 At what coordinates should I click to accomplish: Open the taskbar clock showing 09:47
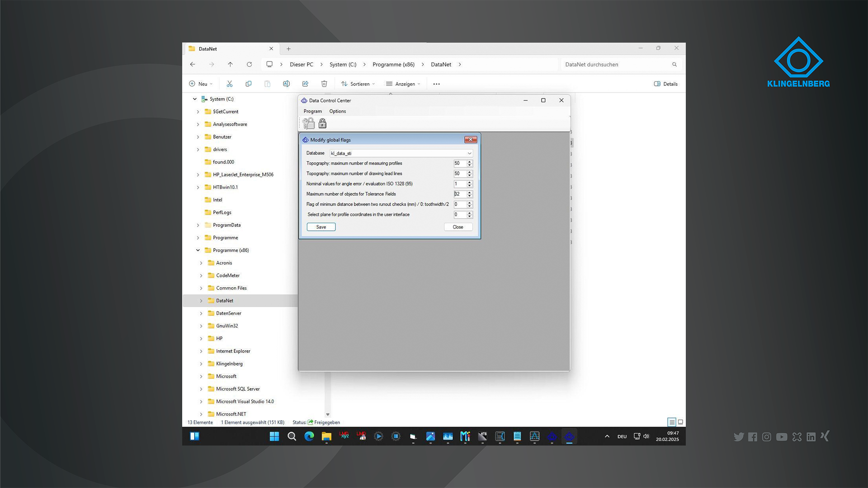point(668,436)
